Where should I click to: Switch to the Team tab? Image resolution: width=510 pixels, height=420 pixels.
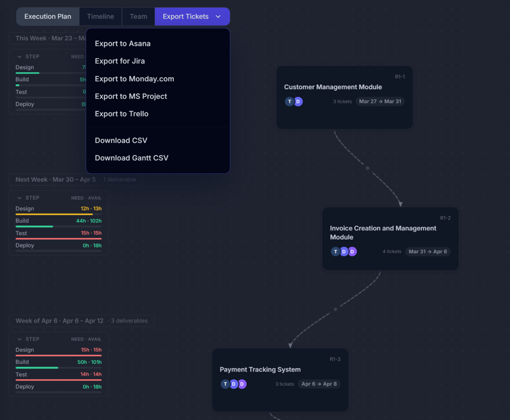point(138,16)
